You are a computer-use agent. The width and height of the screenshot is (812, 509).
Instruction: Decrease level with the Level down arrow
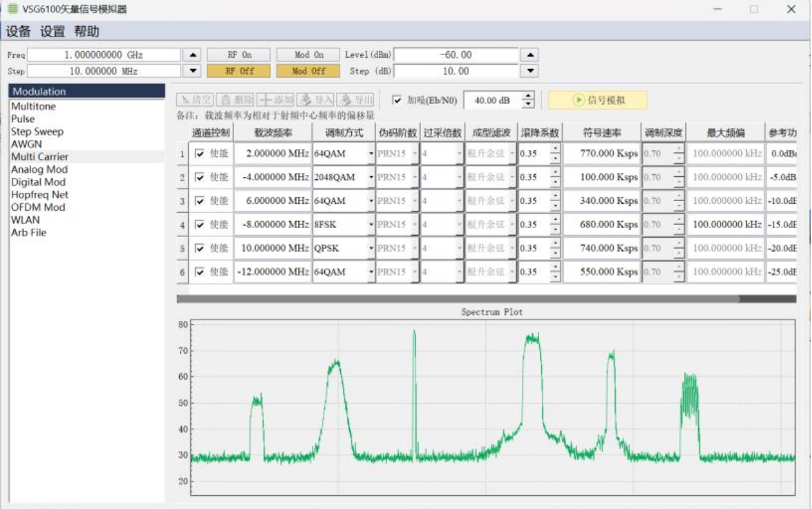(x=530, y=71)
